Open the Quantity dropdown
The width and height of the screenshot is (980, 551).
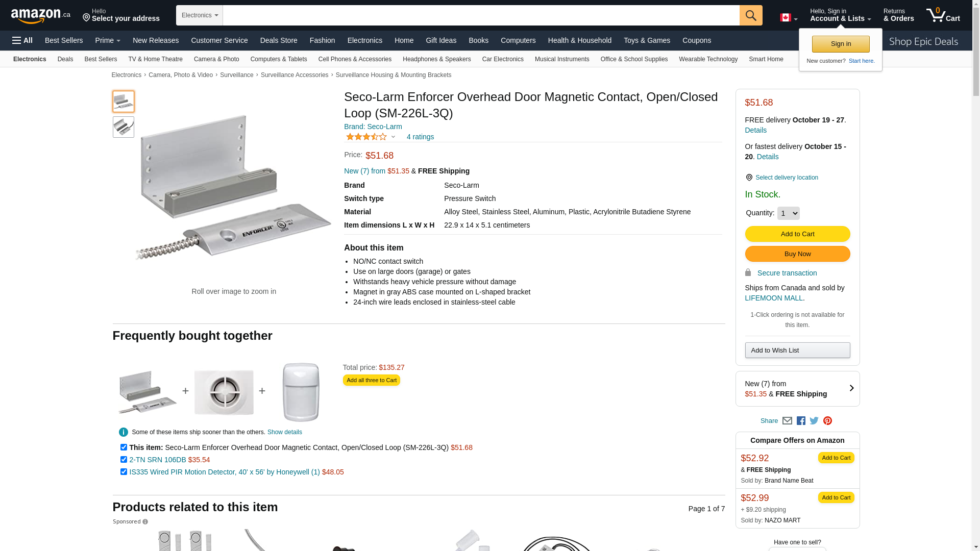click(788, 213)
